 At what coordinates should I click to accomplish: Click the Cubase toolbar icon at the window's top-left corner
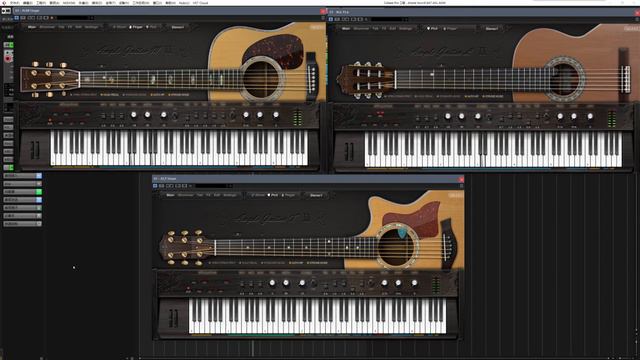7,10
